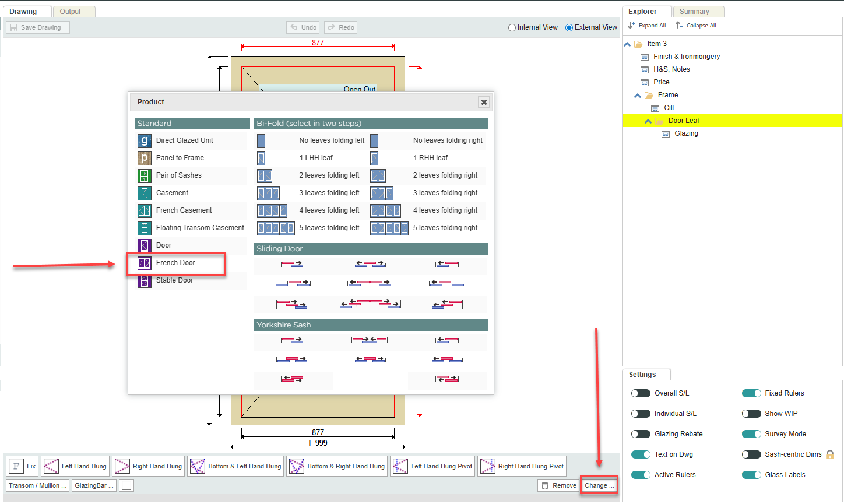Select the Floating Transom Casement icon
This screenshot has height=504, width=844.
[x=145, y=228]
